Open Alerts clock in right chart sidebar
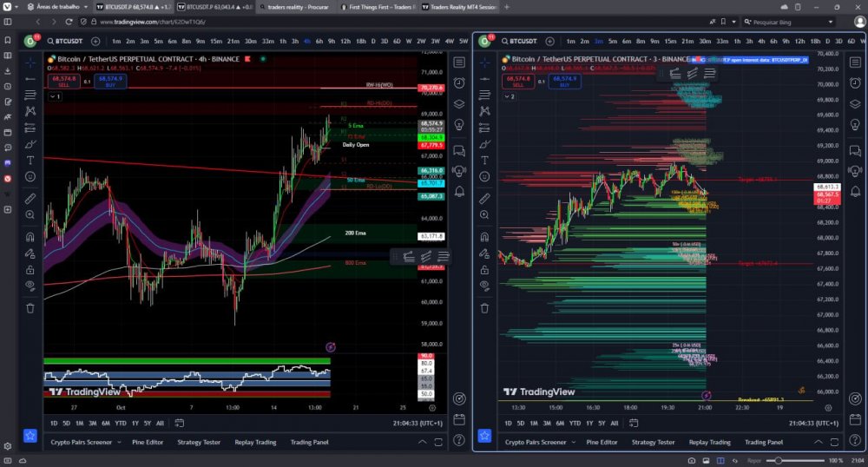Image resolution: width=868 pixels, height=467 pixels. click(855, 83)
